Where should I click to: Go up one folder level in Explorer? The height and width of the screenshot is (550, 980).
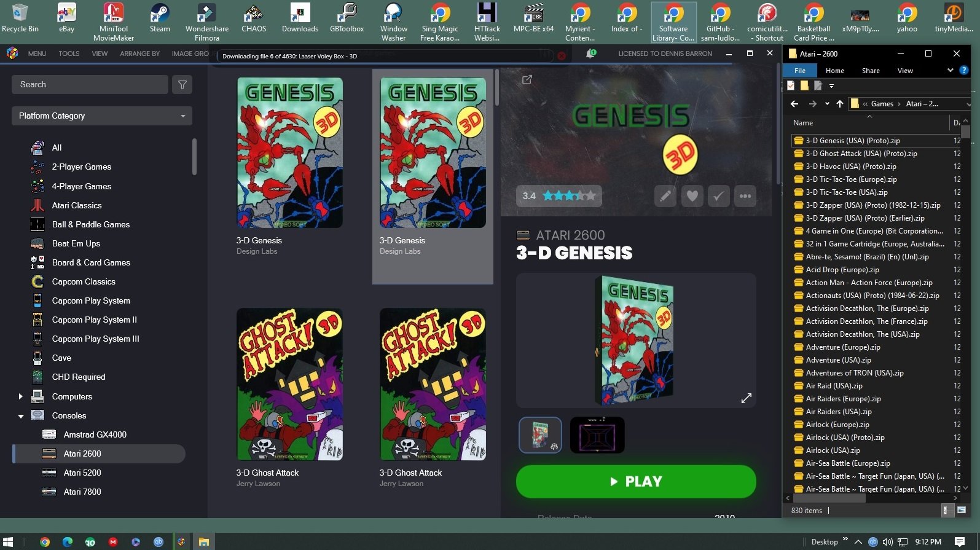point(840,104)
